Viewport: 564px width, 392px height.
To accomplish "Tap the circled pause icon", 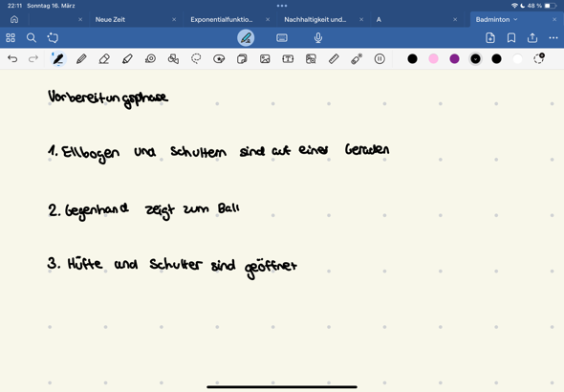I will (x=380, y=59).
